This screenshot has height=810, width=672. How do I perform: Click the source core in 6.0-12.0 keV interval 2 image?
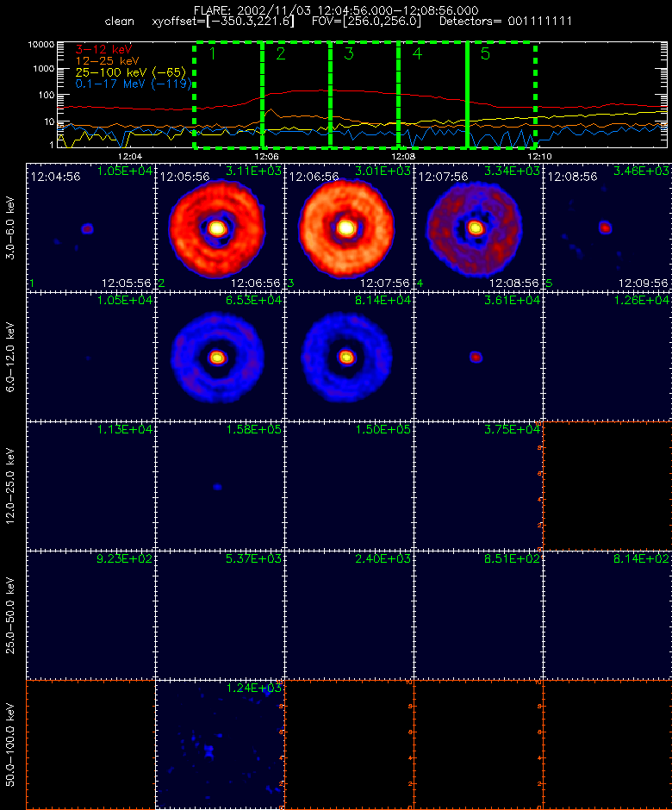(217, 357)
